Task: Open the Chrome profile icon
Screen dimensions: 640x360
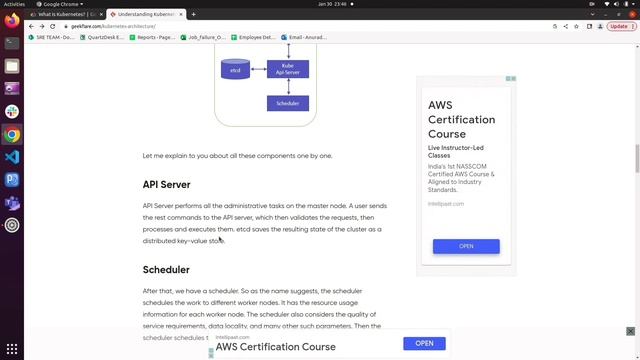Action: (x=600, y=26)
